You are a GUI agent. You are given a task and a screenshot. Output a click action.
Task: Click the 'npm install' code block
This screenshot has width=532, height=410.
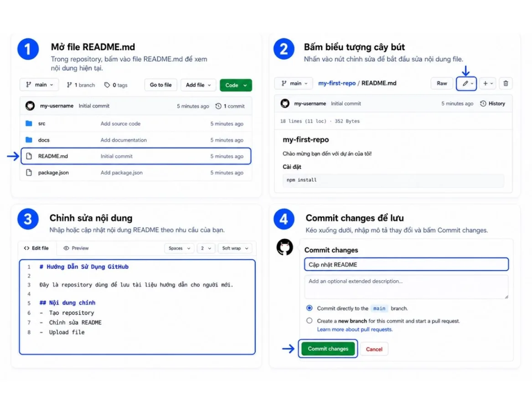(x=393, y=180)
